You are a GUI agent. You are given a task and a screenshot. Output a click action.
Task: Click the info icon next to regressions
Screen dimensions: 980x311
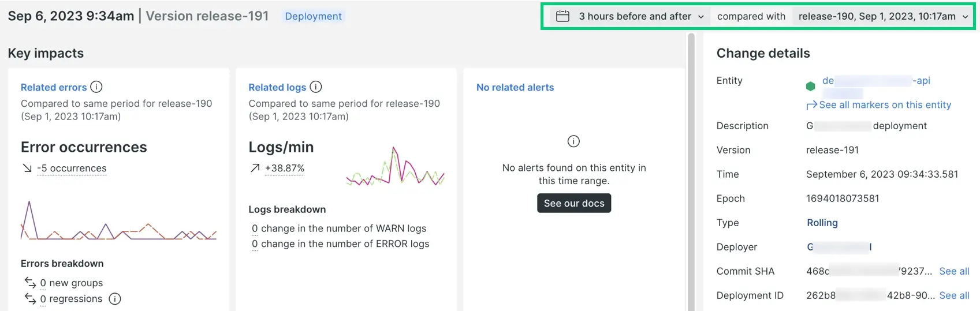115,299
